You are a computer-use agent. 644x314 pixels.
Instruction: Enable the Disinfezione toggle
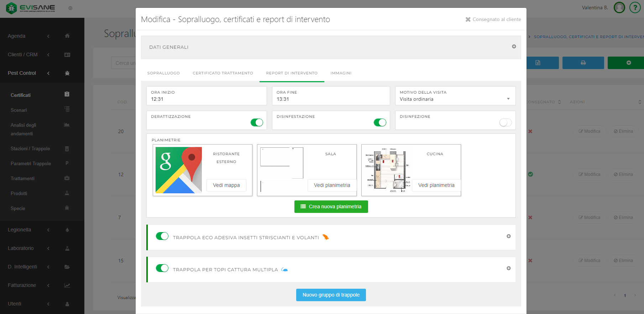[505, 122]
